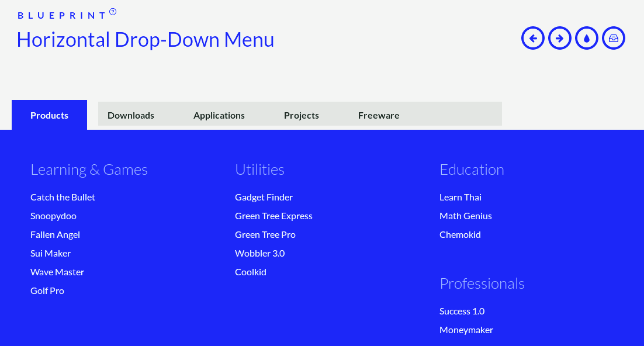Click the Blueprint question mark icon
The image size is (644, 346).
113,12
